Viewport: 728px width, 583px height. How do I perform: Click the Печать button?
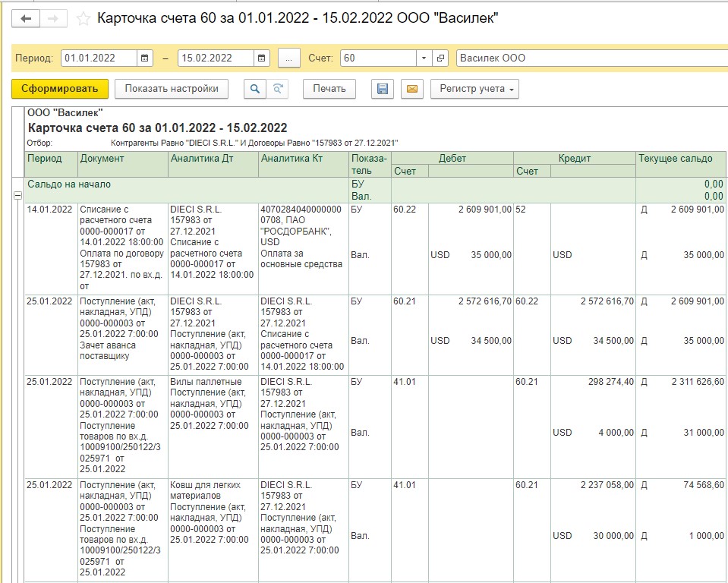coord(329,89)
